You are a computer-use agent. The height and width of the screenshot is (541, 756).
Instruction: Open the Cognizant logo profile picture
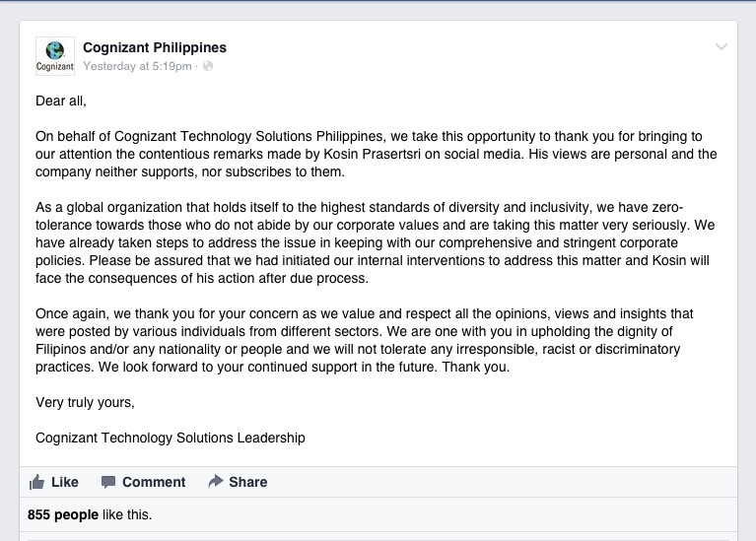[55, 56]
